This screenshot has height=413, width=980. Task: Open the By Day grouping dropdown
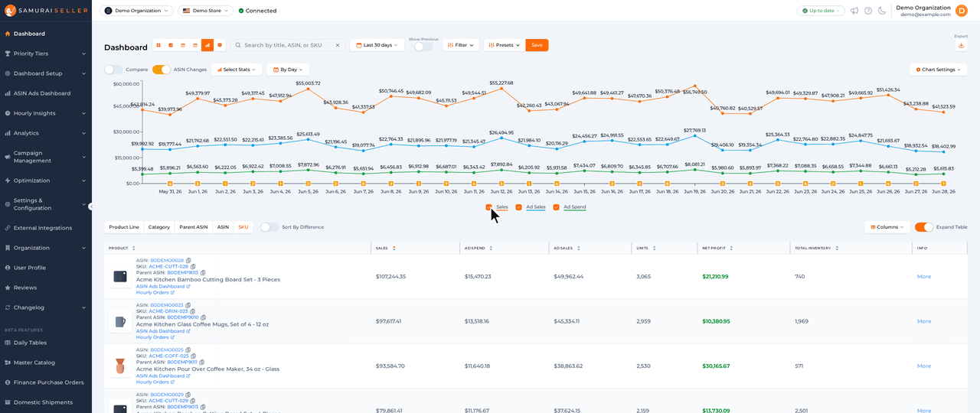pyautogui.click(x=288, y=70)
